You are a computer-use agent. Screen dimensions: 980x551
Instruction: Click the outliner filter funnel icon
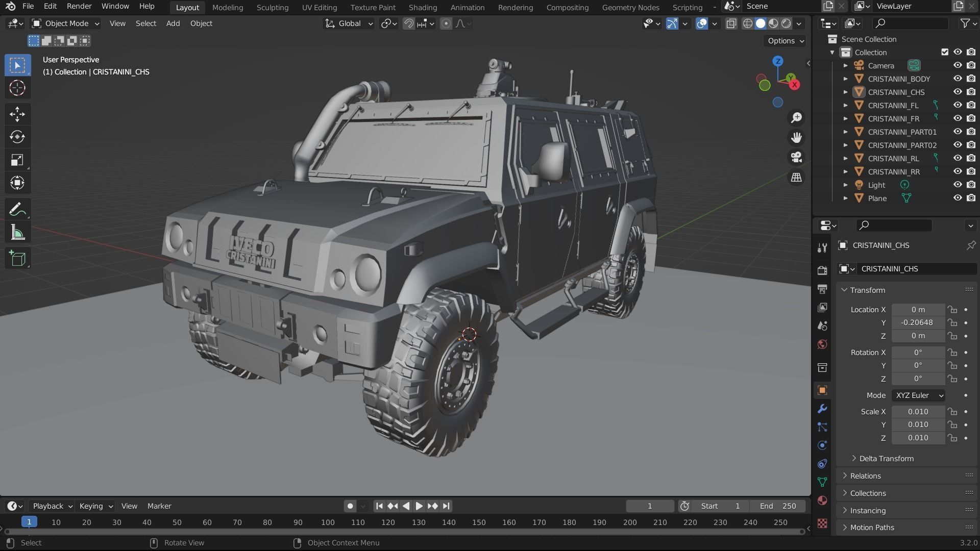[x=965, y=23]
